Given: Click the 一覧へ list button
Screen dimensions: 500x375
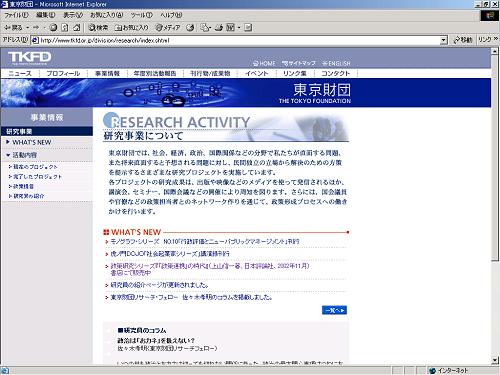Looking at the screenshot, I should 334,310.
